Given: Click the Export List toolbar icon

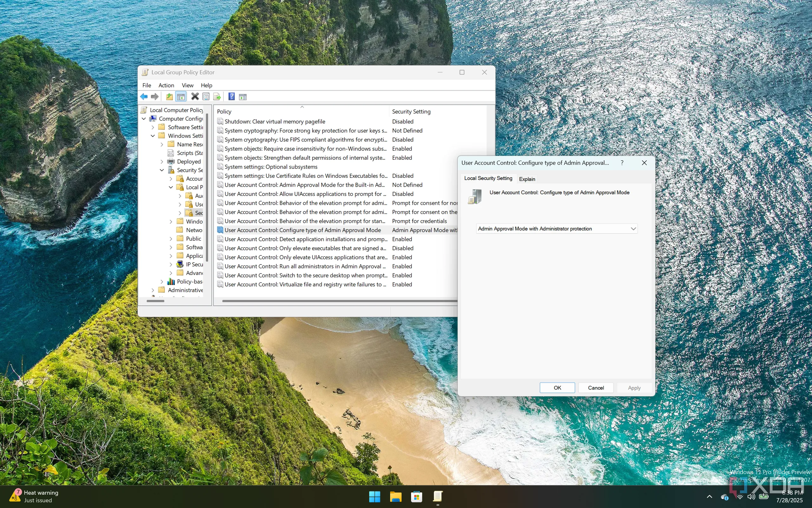Looking at the screenshot, I should point(217,97).
